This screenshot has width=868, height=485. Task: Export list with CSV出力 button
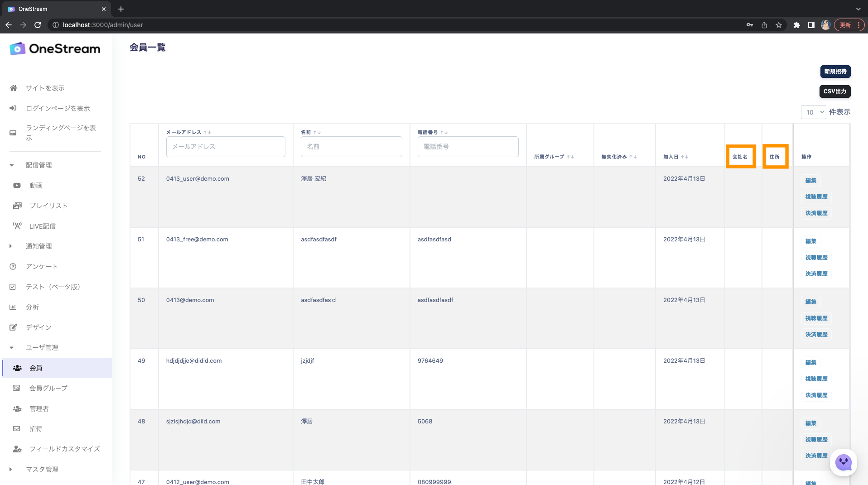[834, 91]
